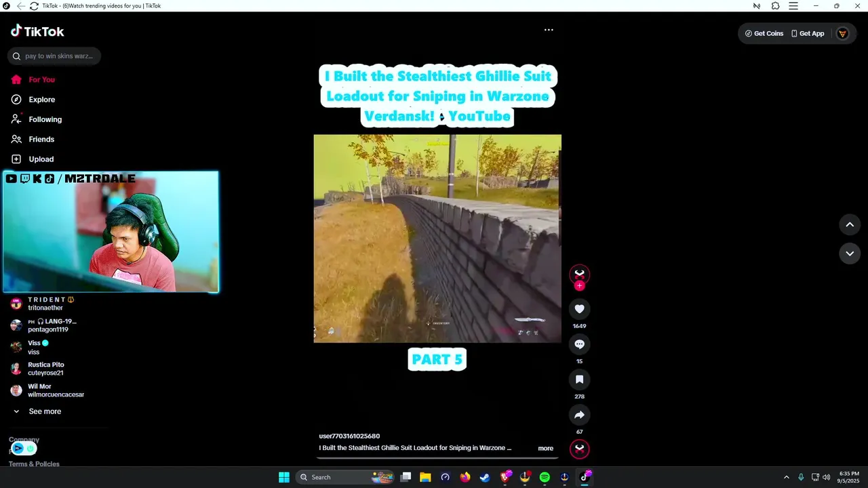Open Spotify from taskbar
Screen dimensions: 868x488
coord(545,477)
